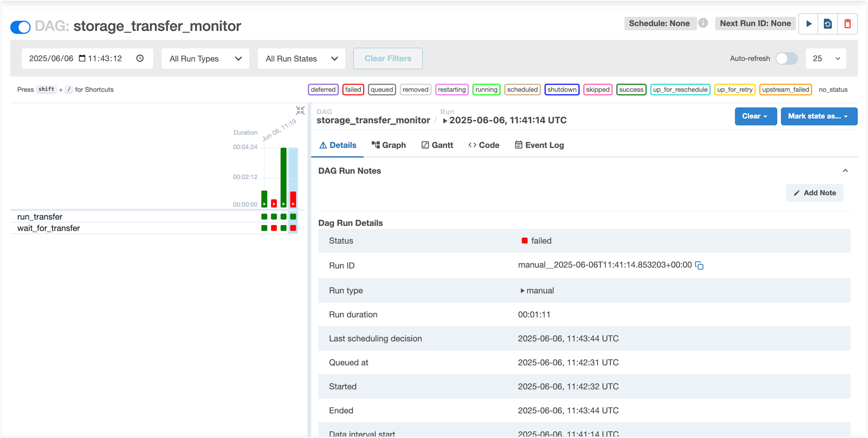Switch to the Event Log tab
Screen dimensions: 868x438
(x=539, y=145)
